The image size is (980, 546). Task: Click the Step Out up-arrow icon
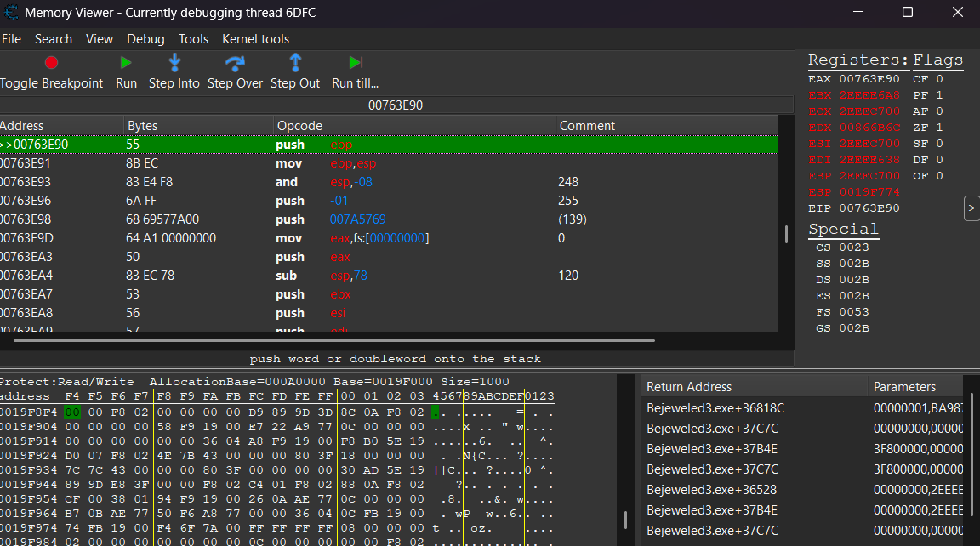pos(295,63)
